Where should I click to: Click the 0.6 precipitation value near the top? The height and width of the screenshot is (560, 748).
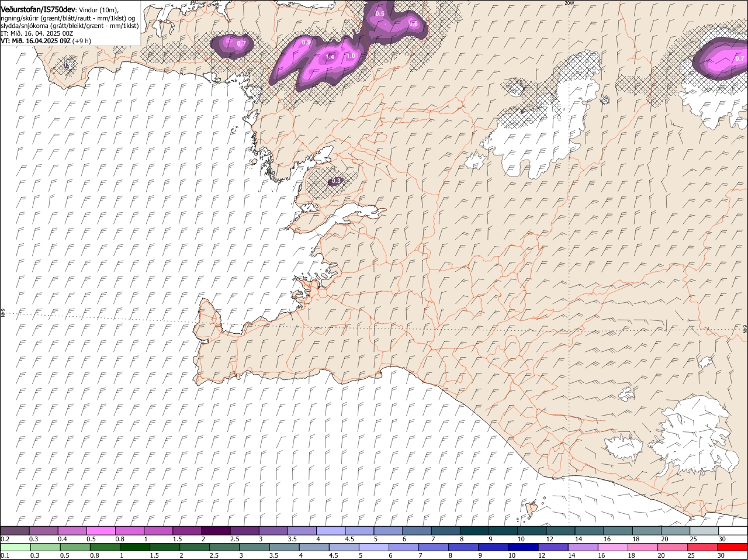[413, 24]
